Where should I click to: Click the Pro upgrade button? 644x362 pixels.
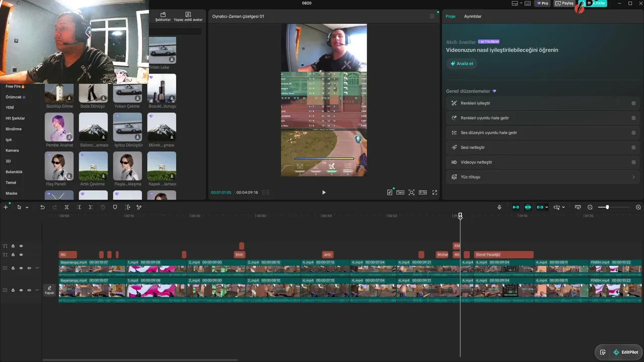pos(542,4)
